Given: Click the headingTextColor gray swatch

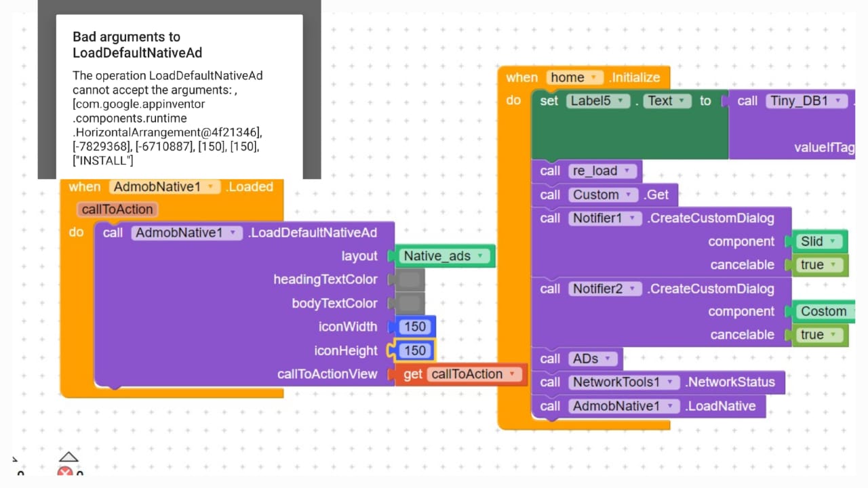Looking at the screenshot, I should pos(410,279).
